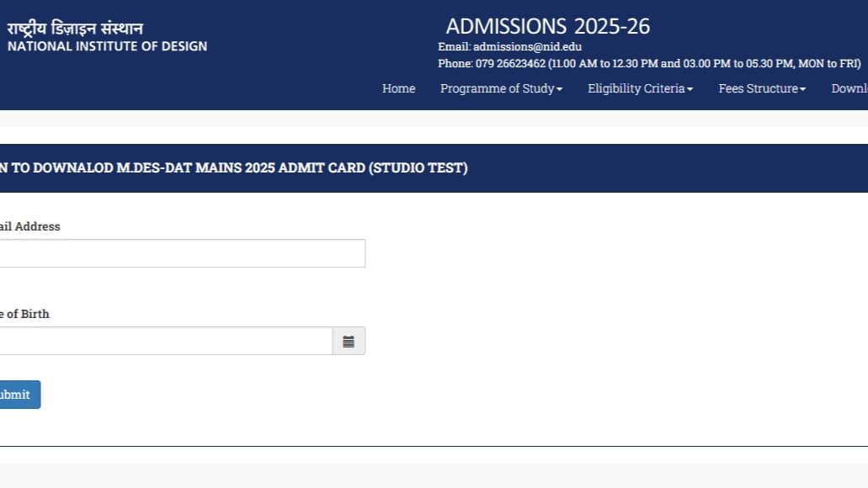Viewport: 868px width, 488px height.
Task: Click the Email Address field label
Action: point(29,226)
